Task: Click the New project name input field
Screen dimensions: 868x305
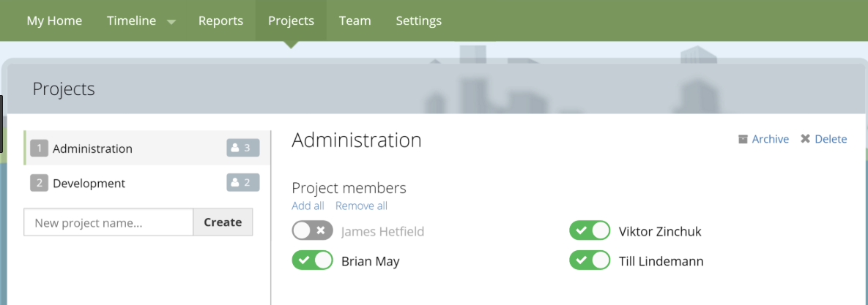Action: 108,222
